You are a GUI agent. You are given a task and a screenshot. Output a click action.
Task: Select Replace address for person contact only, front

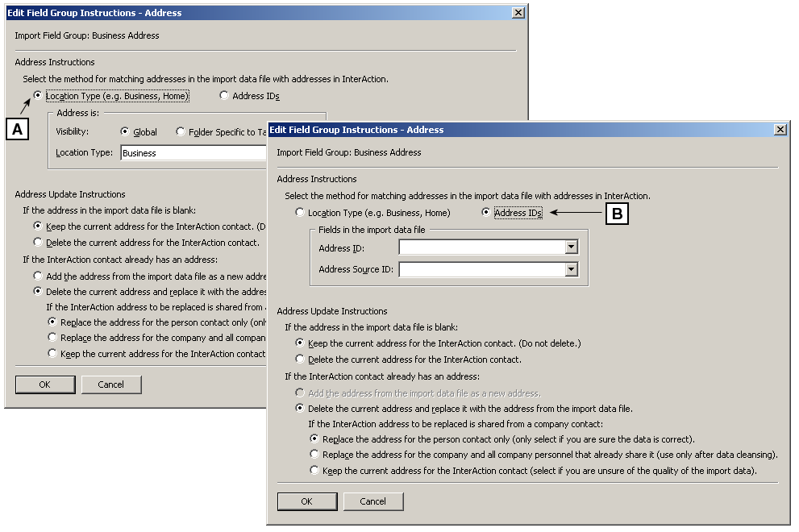click(x=314, y=438)
